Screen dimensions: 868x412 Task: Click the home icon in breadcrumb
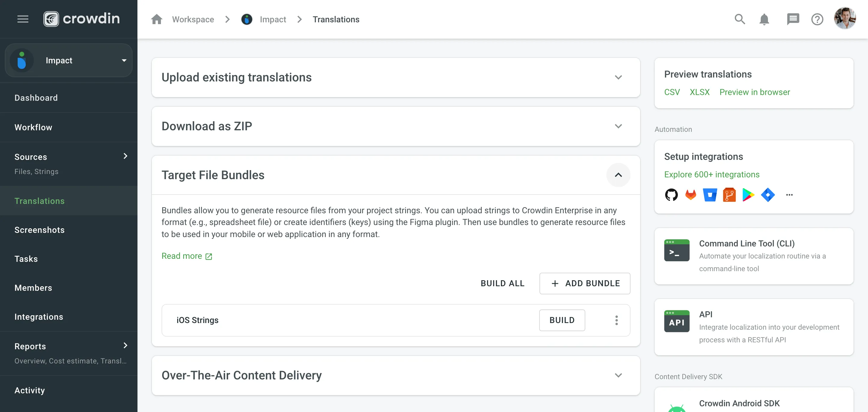(157, 19)
